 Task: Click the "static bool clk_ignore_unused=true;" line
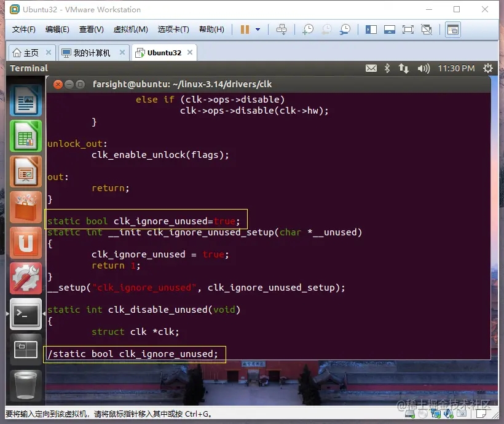pyautogui.click(x=143, y=221)
